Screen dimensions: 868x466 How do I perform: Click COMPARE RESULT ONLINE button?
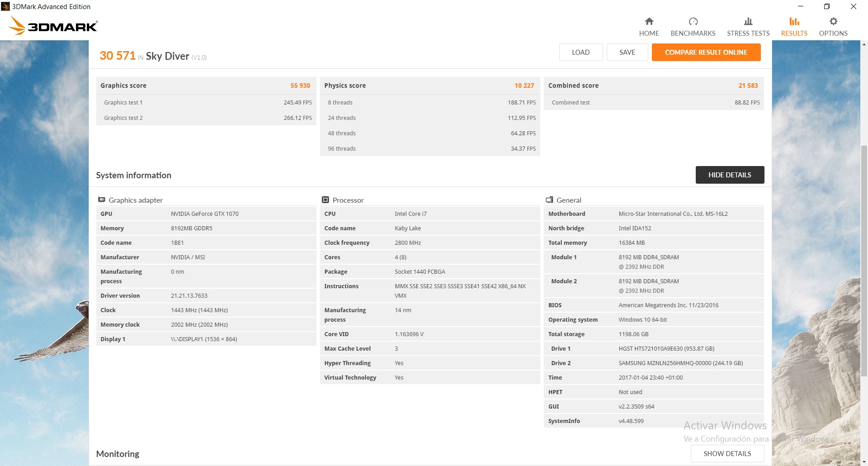(x=706, y=52)
